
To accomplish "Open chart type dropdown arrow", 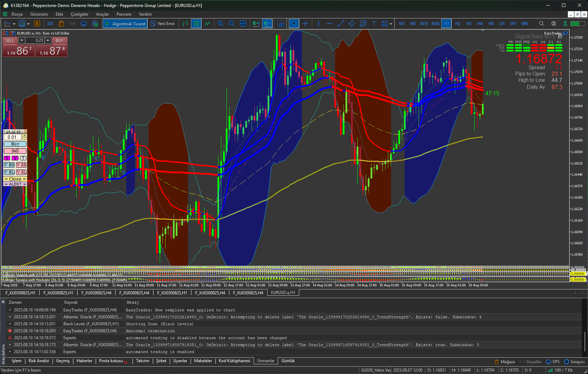I will click(14, 24).
